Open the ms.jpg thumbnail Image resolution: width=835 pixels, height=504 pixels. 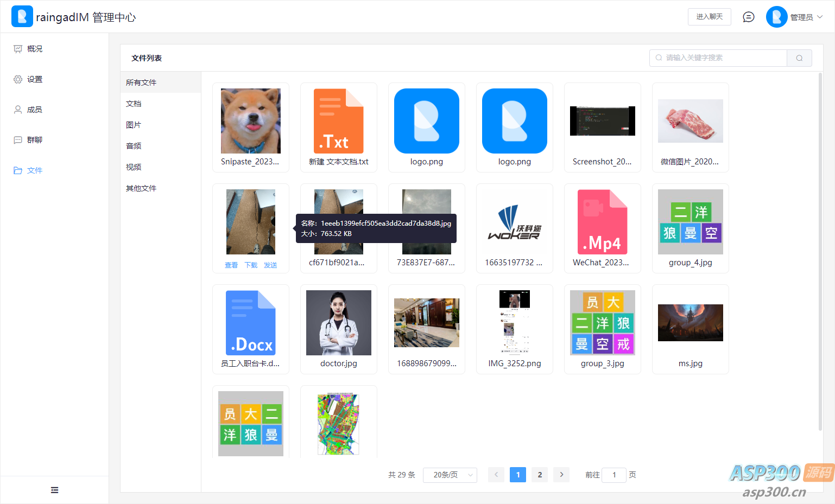coord(691,323)
